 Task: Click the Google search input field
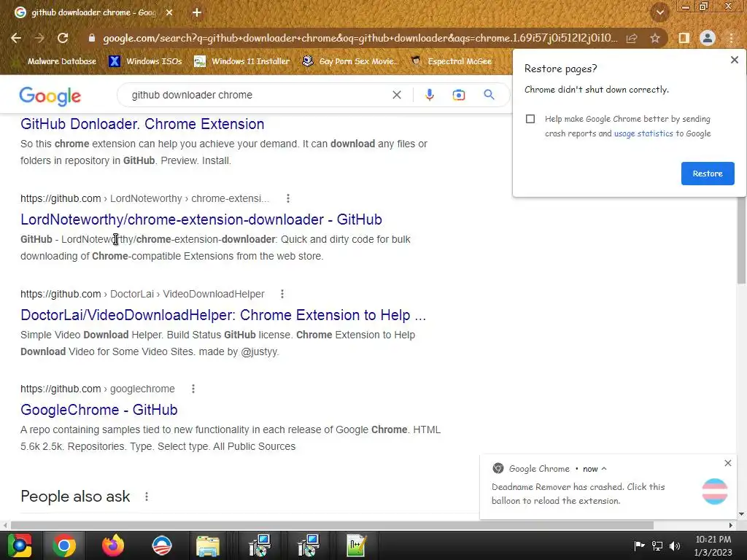point(258,95)
